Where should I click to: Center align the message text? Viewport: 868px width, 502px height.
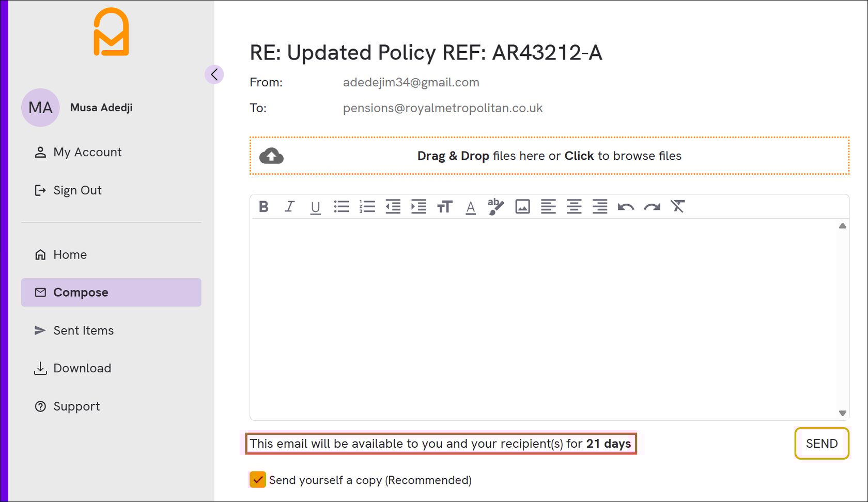tap(574, 206)
